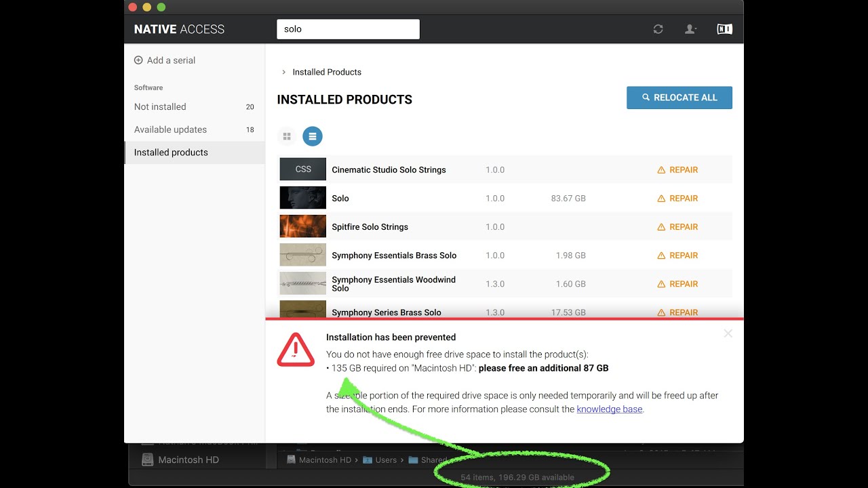
Task: Click the 1.98 GB size value
Action: click(570, 256)
